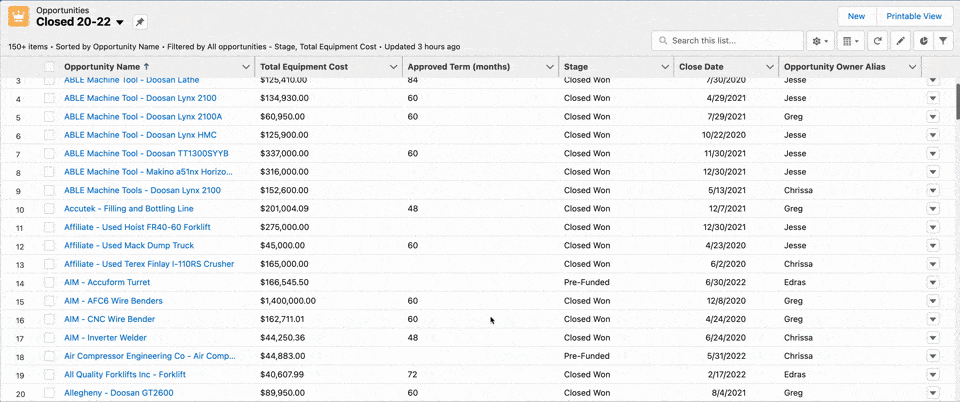Screen dimensions: 960x402
Task: Open the Closed 20-22 list view dropdown
Action: 120,22
